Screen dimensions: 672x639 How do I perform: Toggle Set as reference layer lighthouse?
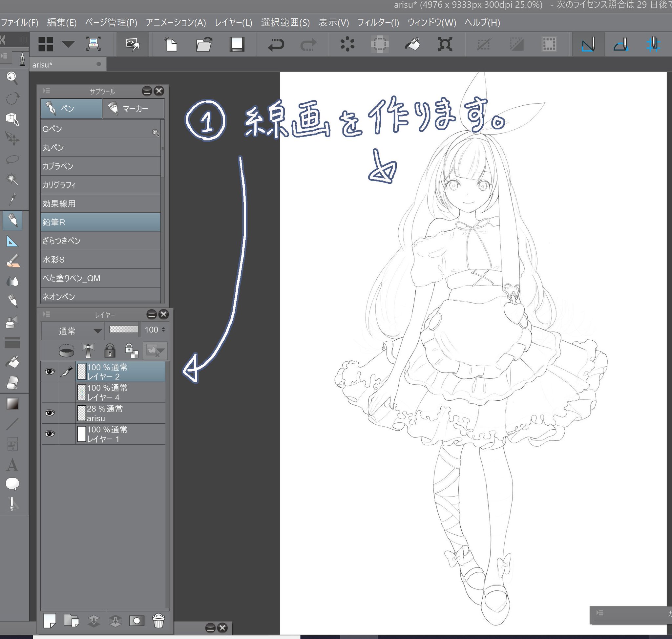(88, 351)
